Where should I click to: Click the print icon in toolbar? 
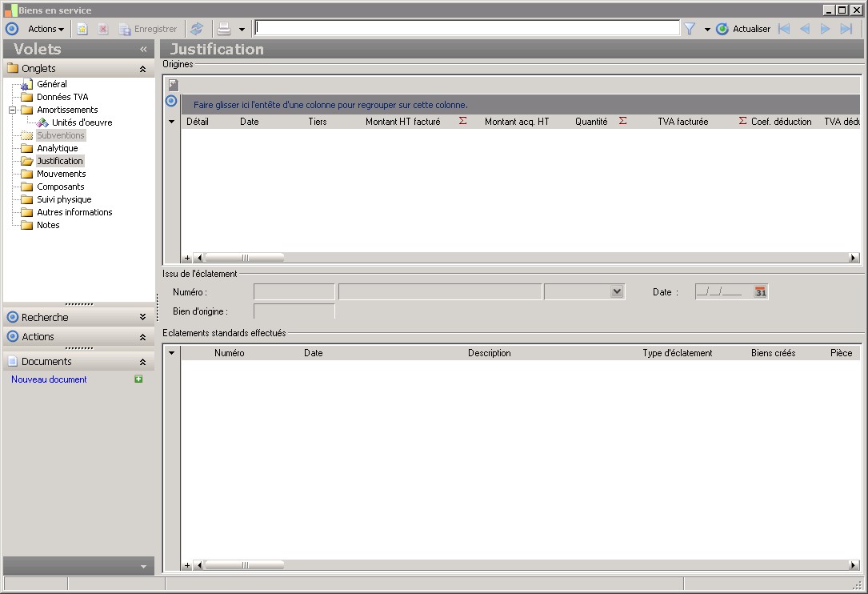coord(224,29)
